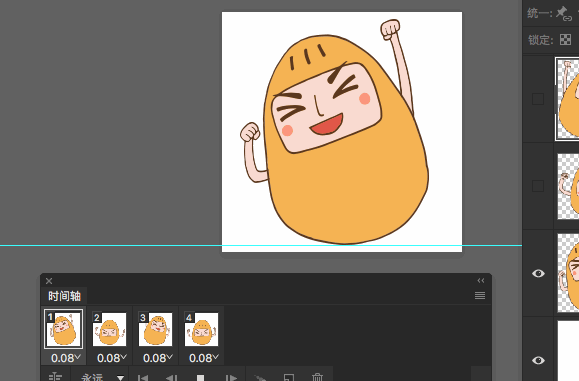Hide the white background layer eye
The image size is (579, 381).
(538, 360)
